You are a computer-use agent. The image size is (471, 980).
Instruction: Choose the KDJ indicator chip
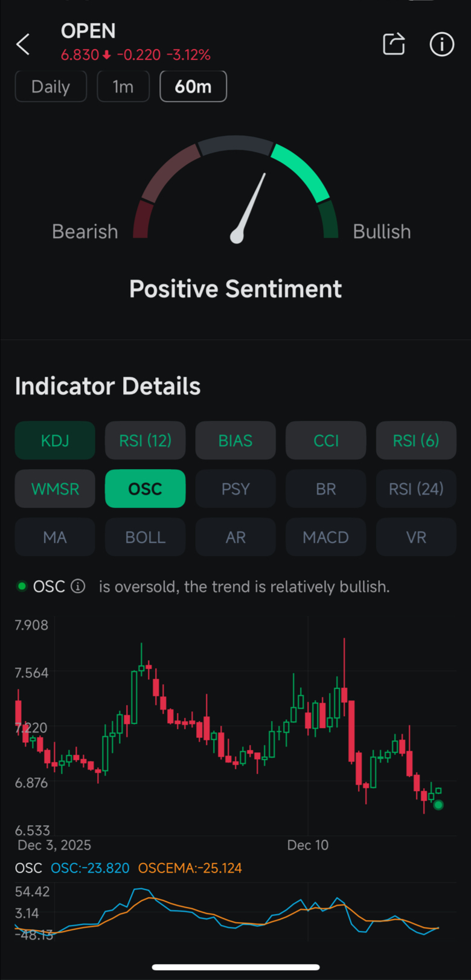(x=55, y=440)
